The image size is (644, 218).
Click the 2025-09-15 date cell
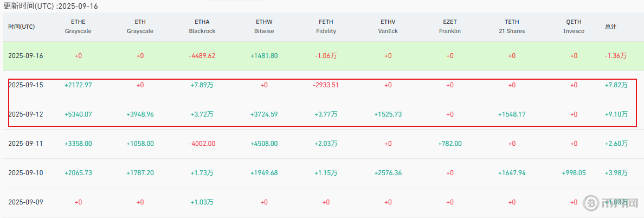(x=25, y=85)
